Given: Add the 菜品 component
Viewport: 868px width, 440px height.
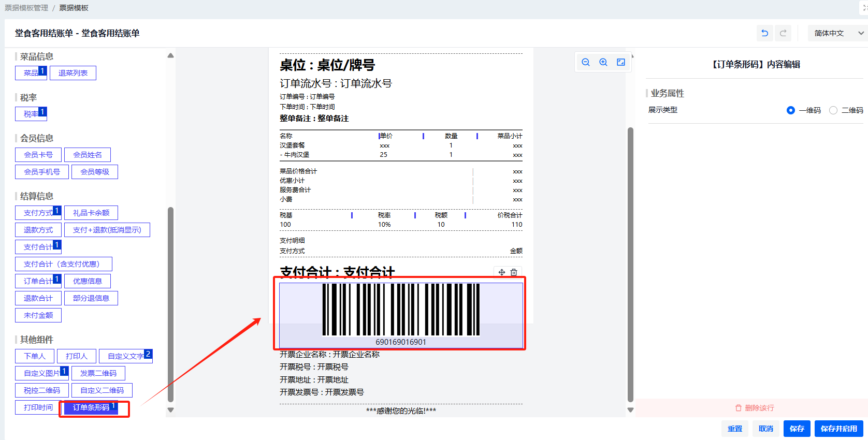Looking at the screenshot, I should tap(31, 73).
